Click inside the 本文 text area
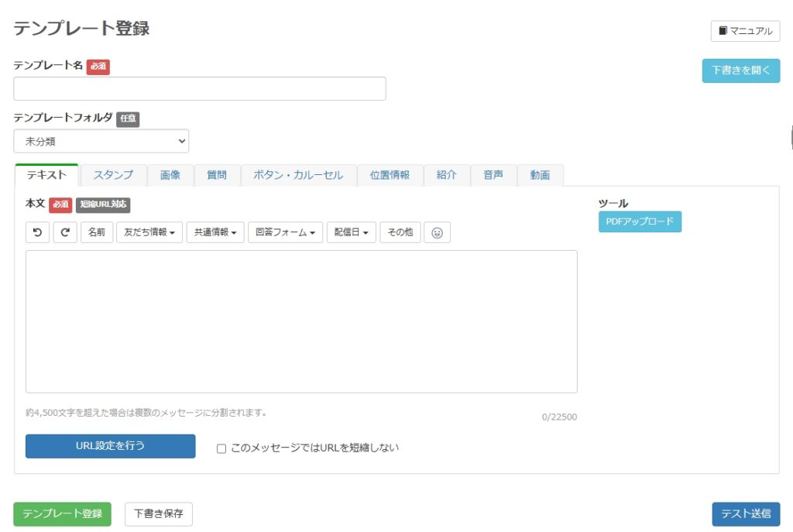Viewport: 793px width, 532px height. point(301,321)
